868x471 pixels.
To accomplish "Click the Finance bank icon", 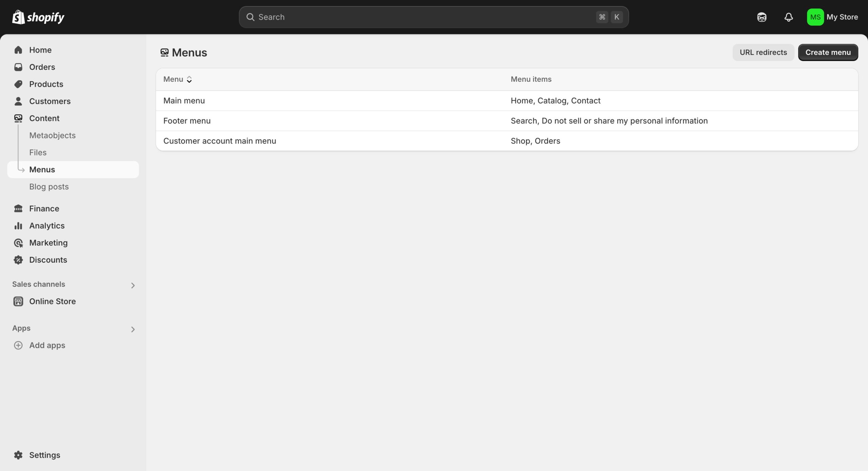I will (18, 208).
